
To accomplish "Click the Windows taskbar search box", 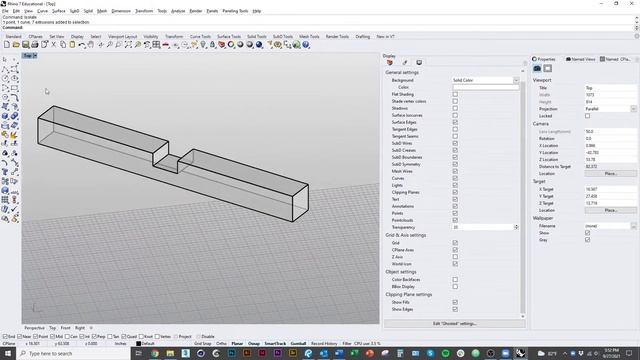I will coord(73,353).
